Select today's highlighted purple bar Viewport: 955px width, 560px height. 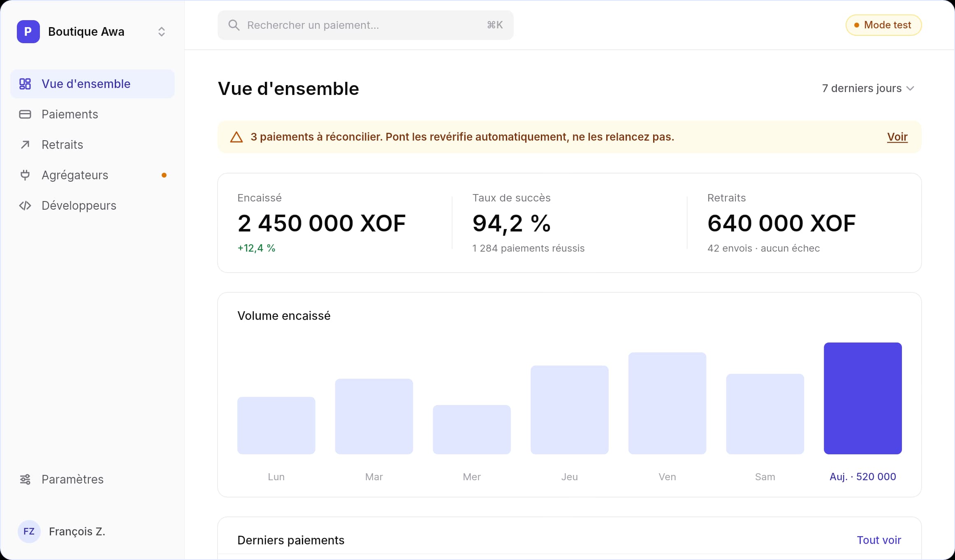click(x=863, y=398)
